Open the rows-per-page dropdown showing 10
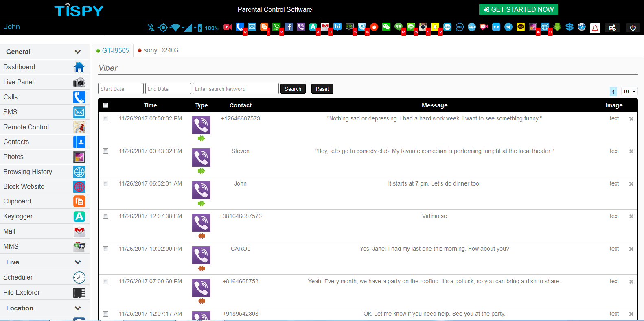The width and height of the screenshot is (644, 321). pos(629,91)
